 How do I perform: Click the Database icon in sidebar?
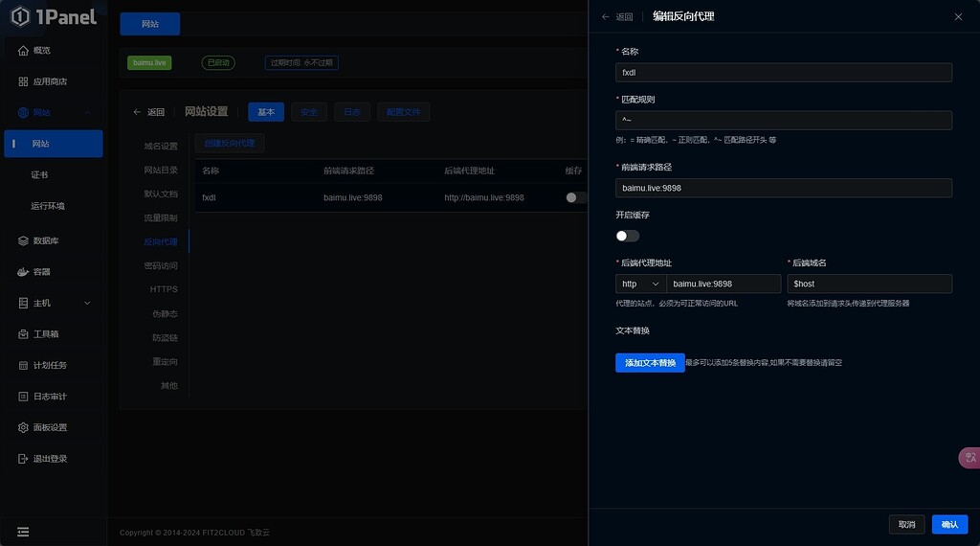(24, 240)
